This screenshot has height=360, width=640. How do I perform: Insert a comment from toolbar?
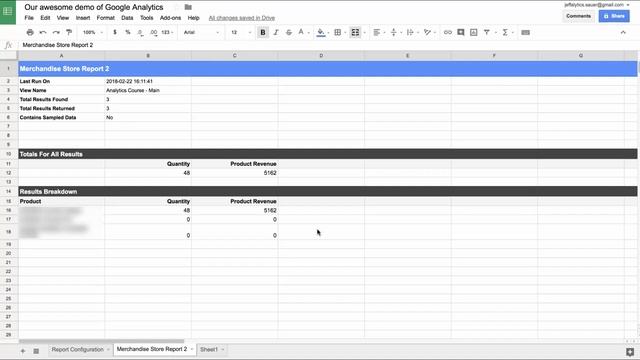pos(461,32)
